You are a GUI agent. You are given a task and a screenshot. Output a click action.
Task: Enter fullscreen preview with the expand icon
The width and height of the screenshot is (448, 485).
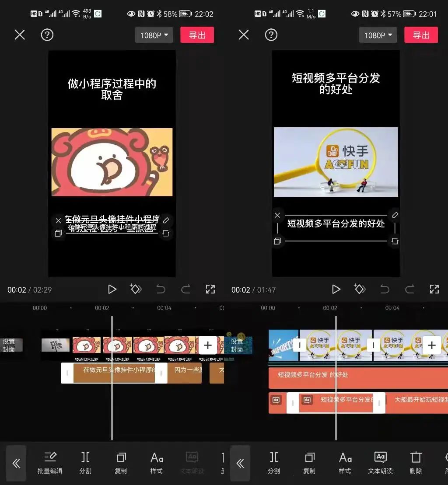click(210, 289)
